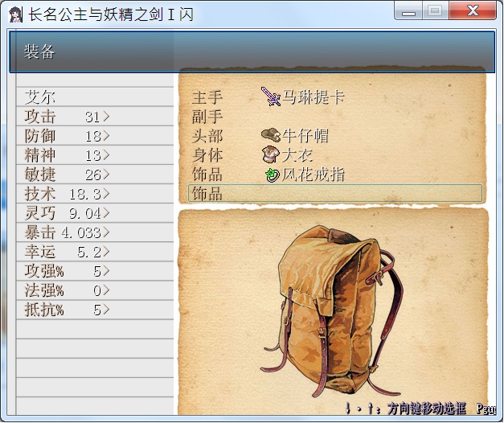Click the 敏捷 stat label
This screenshot has height=423, width=504.
[x=40, y=175]
